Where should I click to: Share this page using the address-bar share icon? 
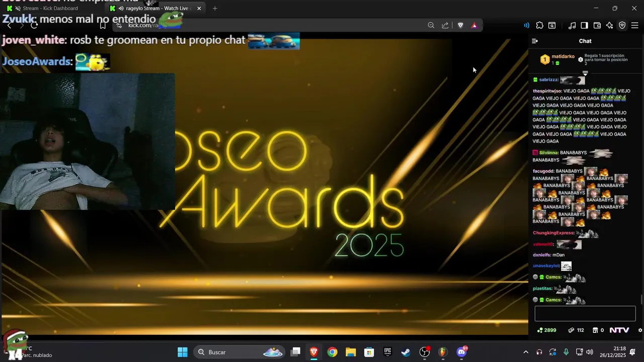pos(445,25)
